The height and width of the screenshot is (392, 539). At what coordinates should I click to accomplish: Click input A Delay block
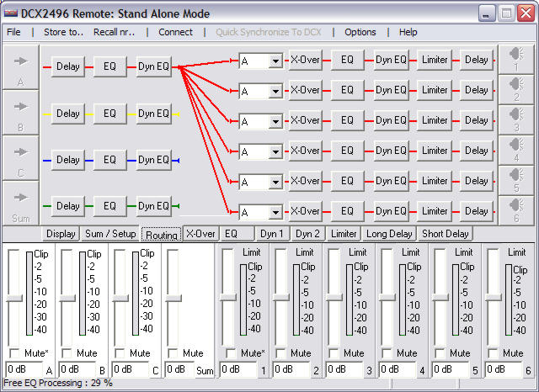coord(67,66)
